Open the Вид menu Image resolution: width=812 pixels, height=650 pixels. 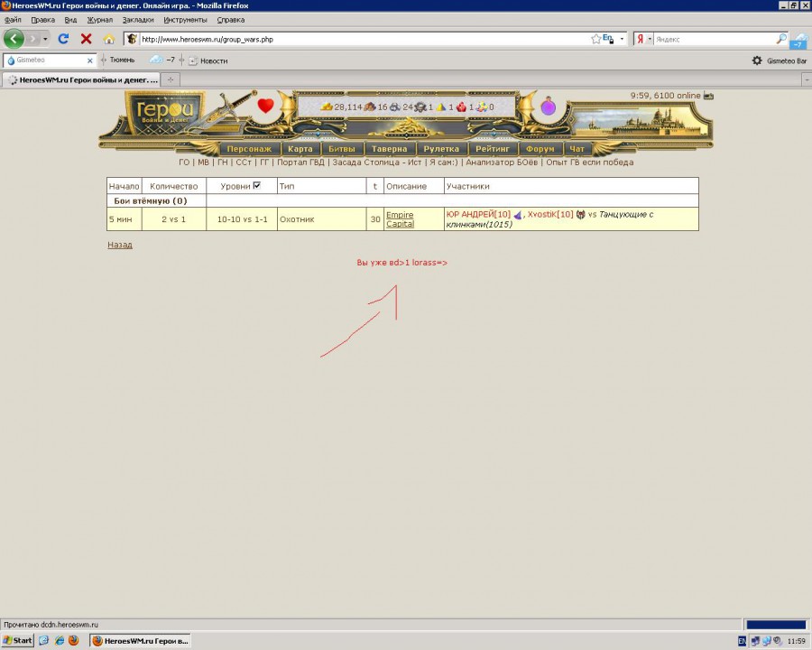71,20
